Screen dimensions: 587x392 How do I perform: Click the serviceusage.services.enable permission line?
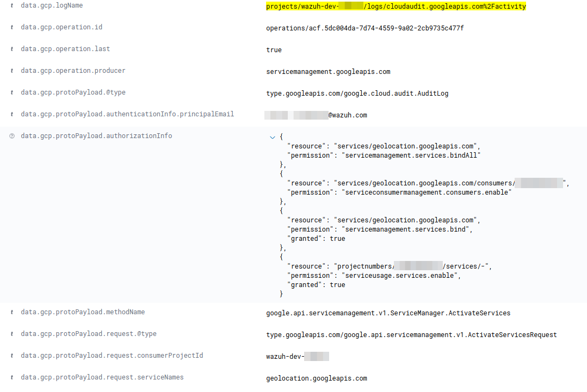coord(374,276)
